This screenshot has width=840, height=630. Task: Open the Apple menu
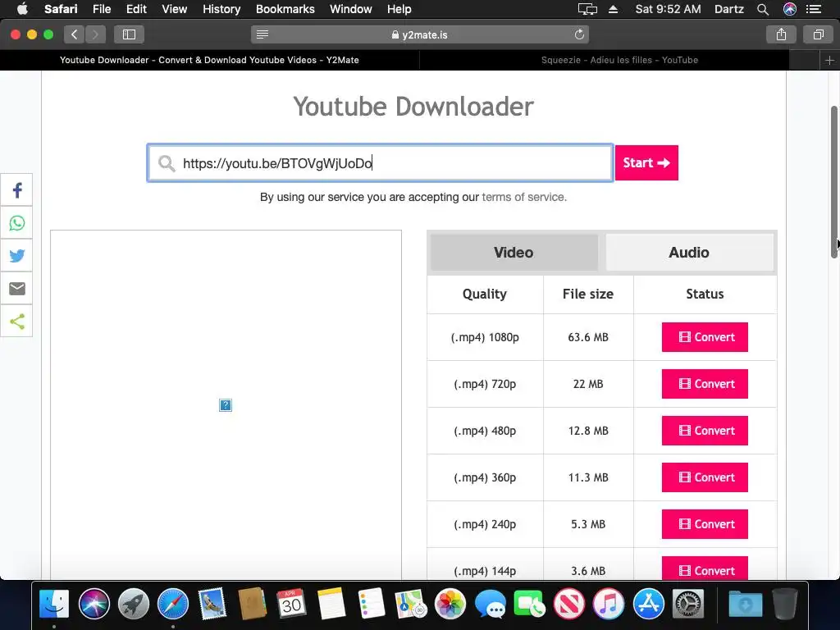(x=22, y=9)
